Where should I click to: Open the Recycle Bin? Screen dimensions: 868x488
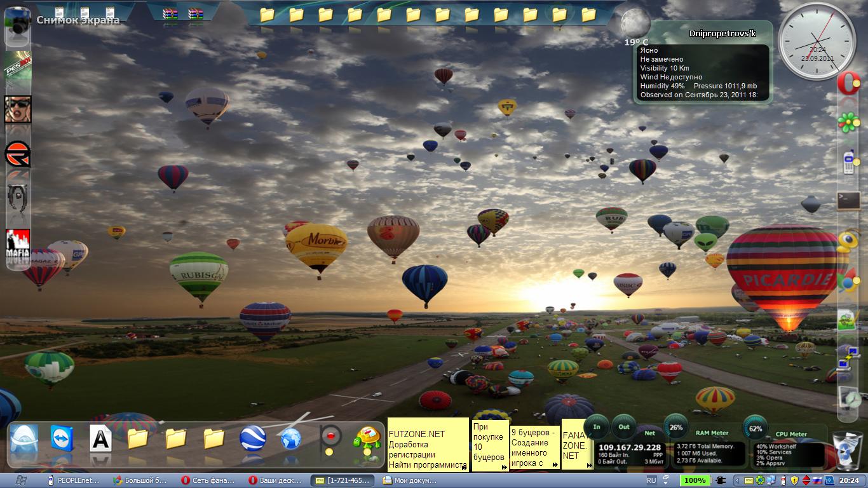pos(847,450)
